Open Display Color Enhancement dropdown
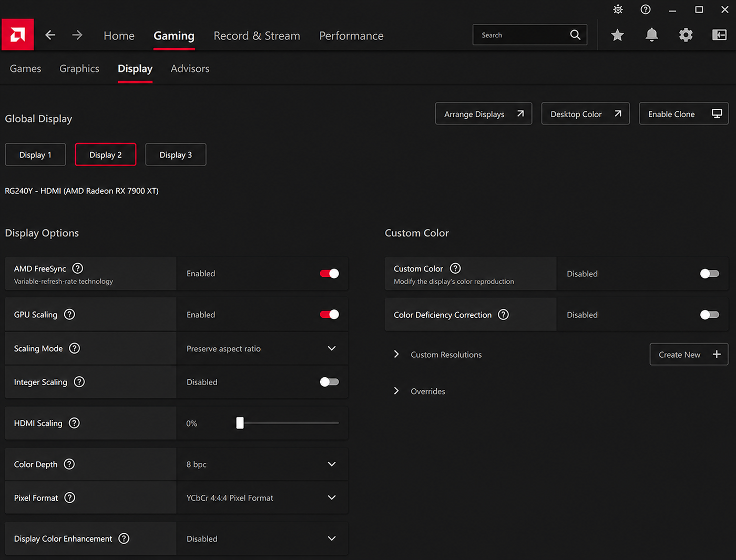The image size is (736, 560). [x=262, y=538]
